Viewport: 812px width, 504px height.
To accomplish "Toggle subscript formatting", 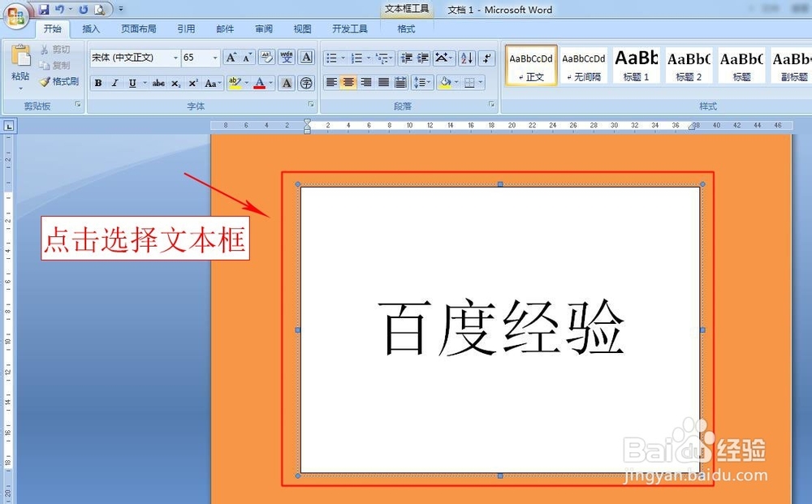I will pyautogui.click(x=176, y=83).
